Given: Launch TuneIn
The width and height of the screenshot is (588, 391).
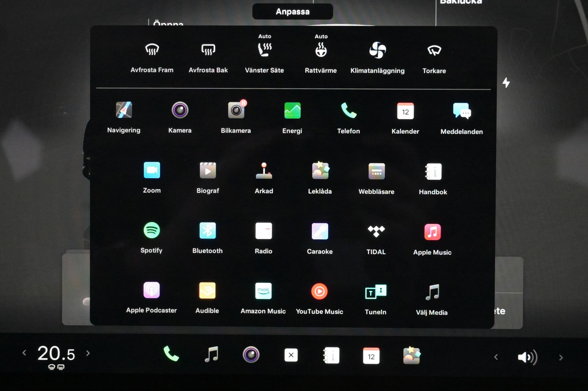Looking at the screenshot, I should tap(376, 292).
